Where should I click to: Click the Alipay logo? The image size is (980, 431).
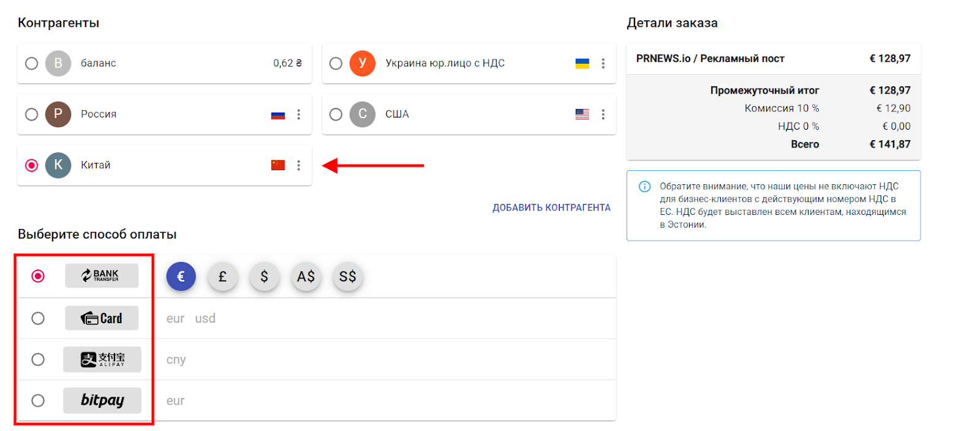click(102, 359)
